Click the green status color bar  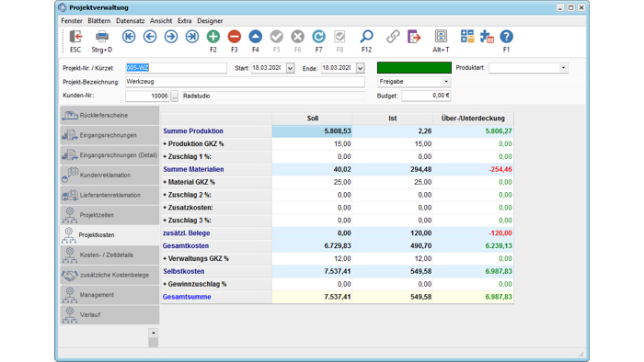(x=414, y=68)
